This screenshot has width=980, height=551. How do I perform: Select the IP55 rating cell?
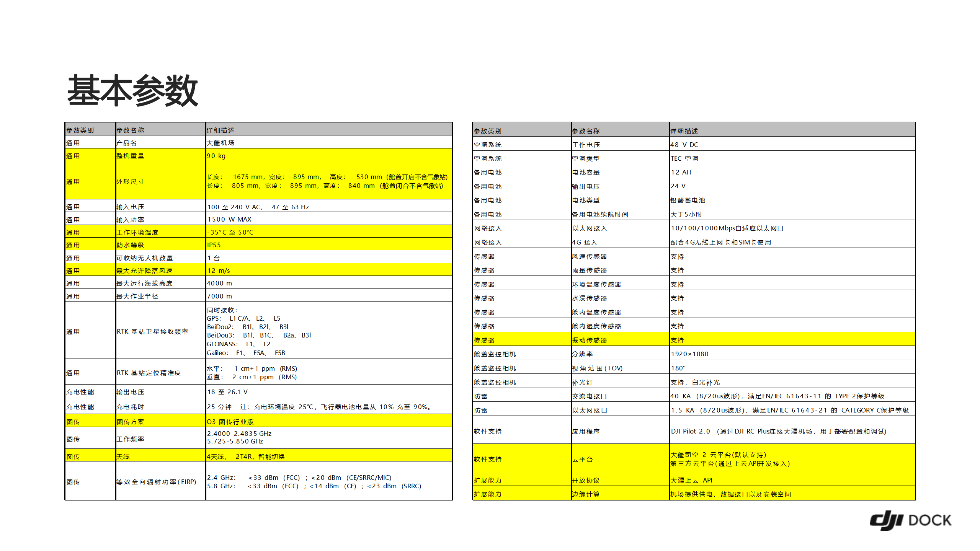(x=329, y=244)
